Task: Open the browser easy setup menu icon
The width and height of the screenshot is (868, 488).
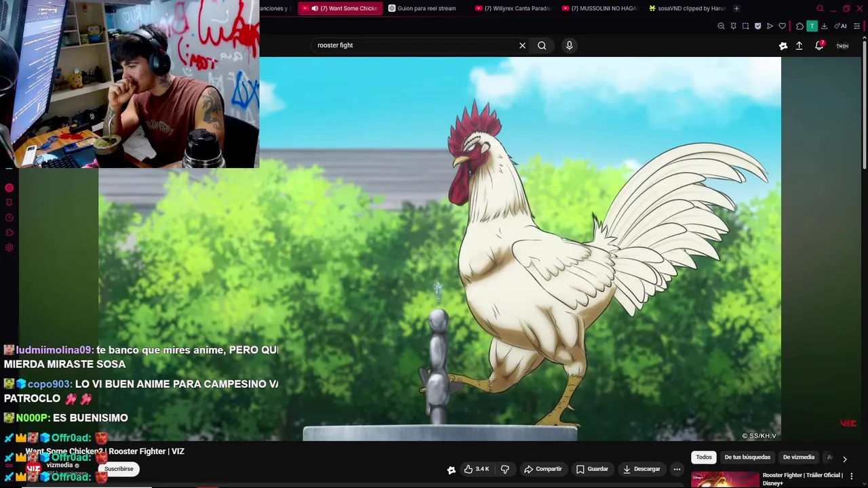Action: [x=856, y=26]
